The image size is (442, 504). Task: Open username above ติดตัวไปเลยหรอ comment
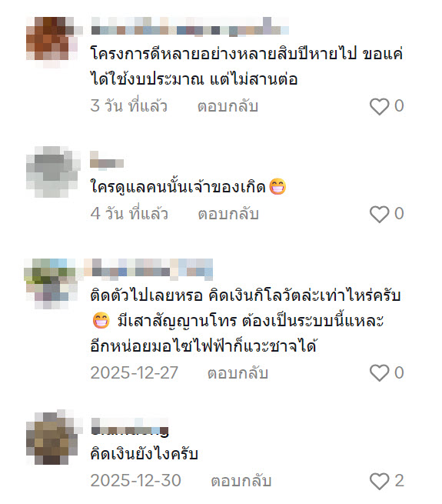pyautogui.click(x=148, y=268)
